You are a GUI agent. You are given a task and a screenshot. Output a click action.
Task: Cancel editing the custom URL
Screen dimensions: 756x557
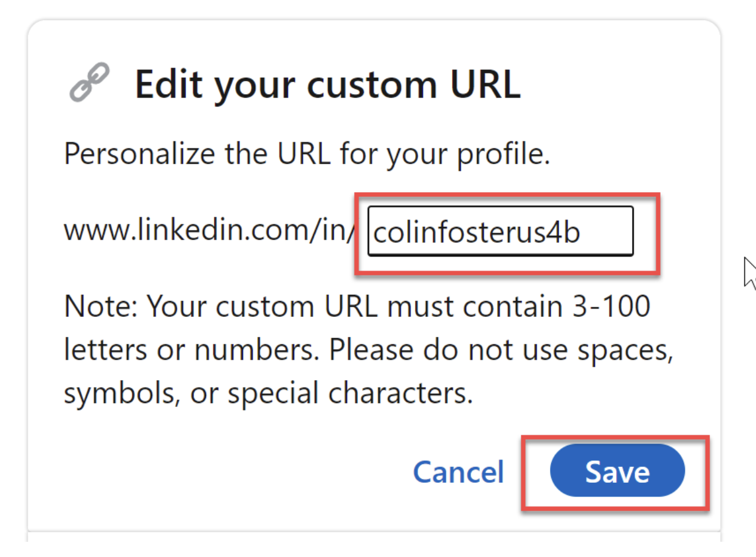pos(458,471)
